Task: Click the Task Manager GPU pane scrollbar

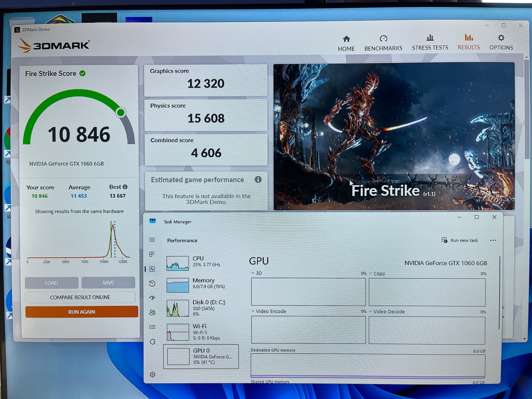Action: pos(499,292)
